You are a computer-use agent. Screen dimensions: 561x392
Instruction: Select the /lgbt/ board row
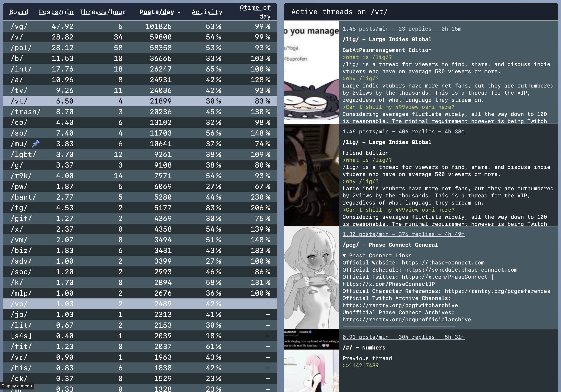point(140,154)
